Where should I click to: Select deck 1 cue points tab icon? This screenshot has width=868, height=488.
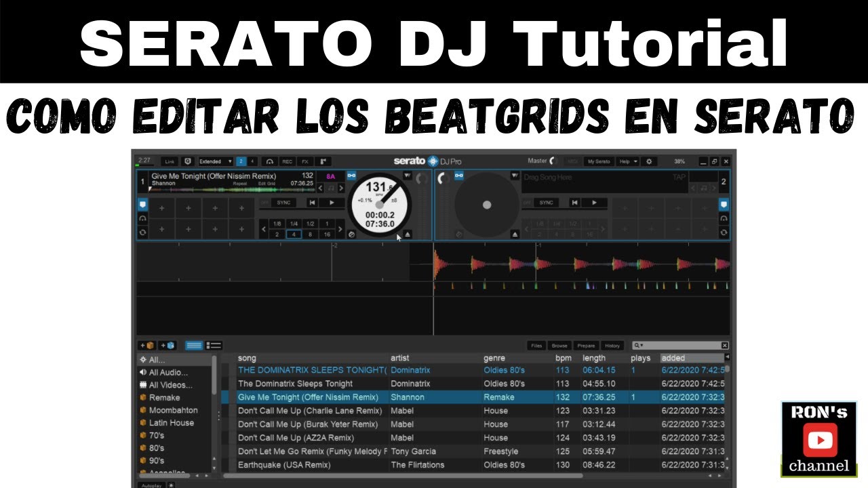[142, 205]
